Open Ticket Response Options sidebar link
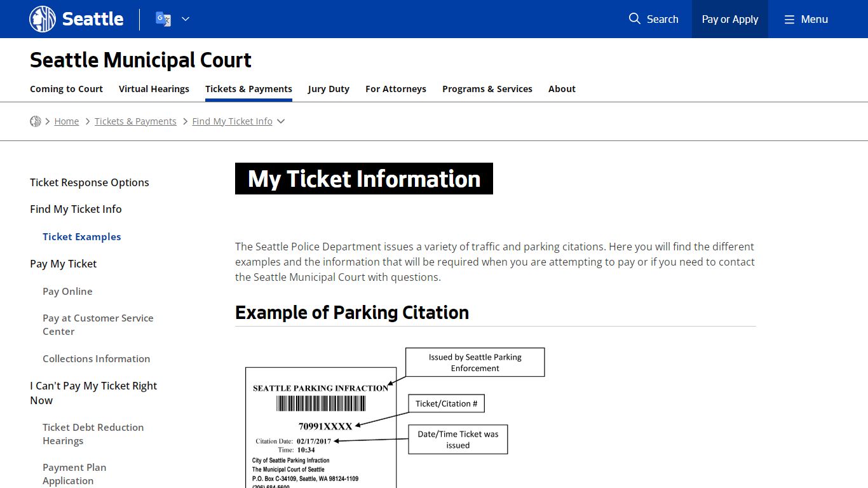Image resolution: width=868 pixels, height=488 pixels. tap(90, 182)
